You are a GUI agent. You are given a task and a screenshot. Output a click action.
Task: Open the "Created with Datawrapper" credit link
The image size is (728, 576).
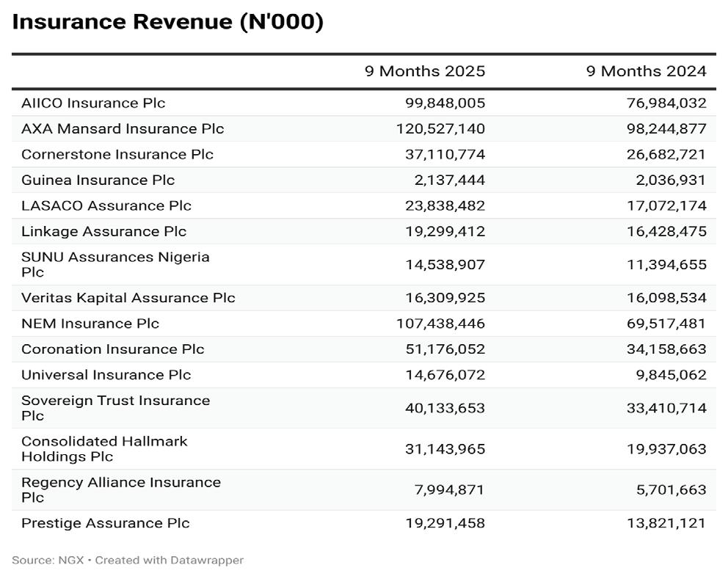click(170, 560)
